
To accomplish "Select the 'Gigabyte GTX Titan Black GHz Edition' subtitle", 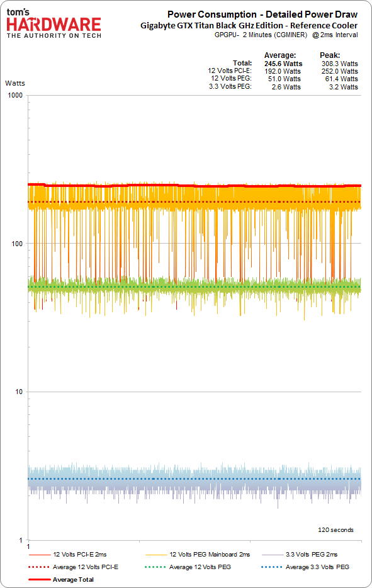I will (x=212, y=26).
